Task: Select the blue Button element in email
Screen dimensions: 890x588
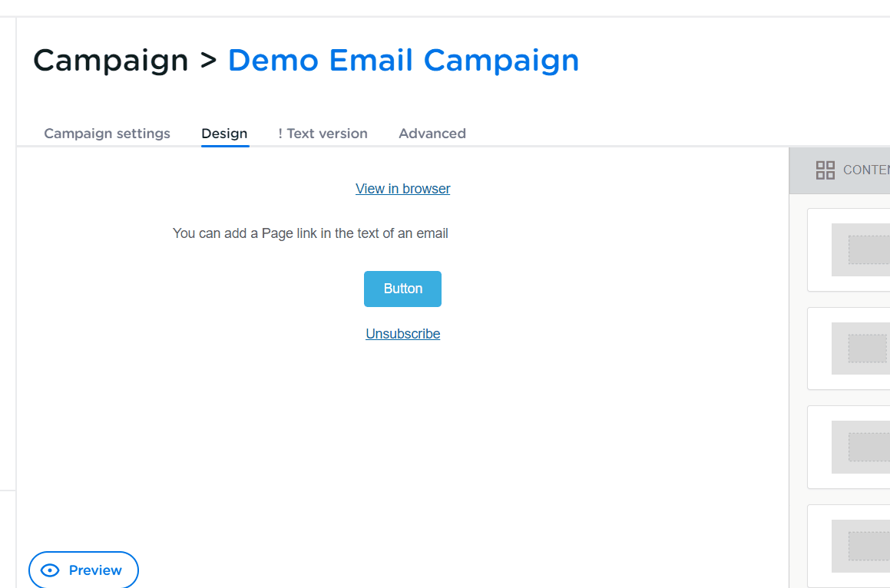Action: coord(402,289)
